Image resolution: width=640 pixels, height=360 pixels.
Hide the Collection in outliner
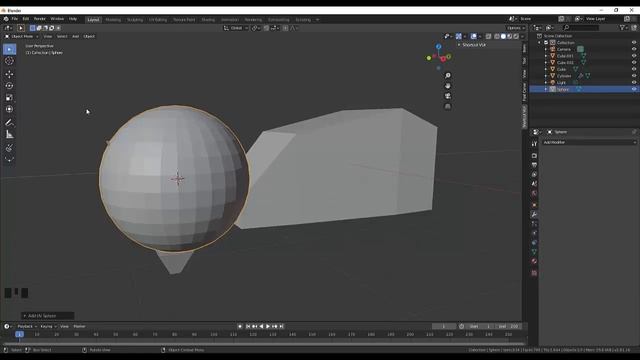coord(634,42)
